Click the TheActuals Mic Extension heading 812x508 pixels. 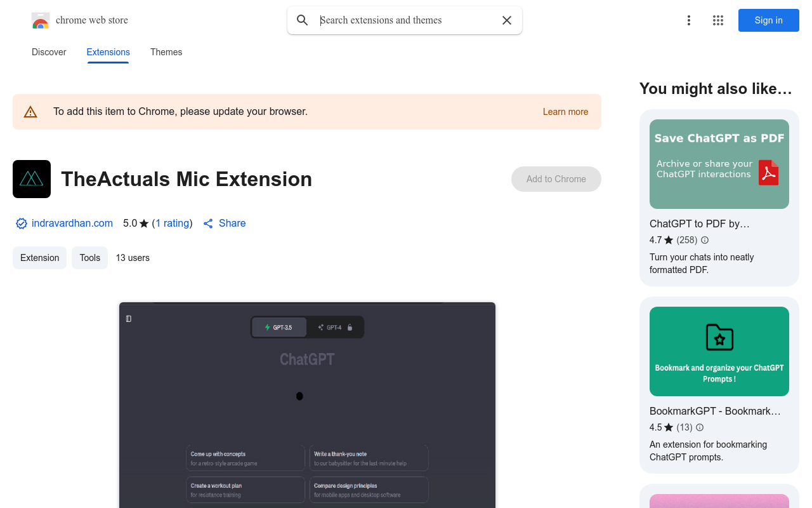[187, 179]
